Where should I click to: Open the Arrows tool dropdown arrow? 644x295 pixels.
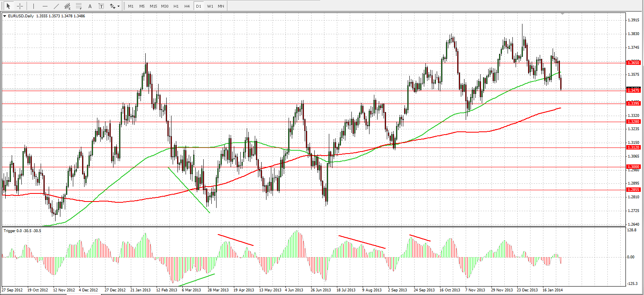point(118,6)
